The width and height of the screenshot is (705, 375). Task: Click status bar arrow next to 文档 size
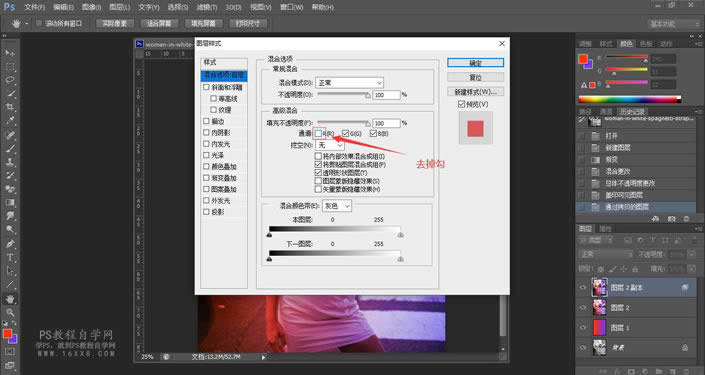(263, 357)
